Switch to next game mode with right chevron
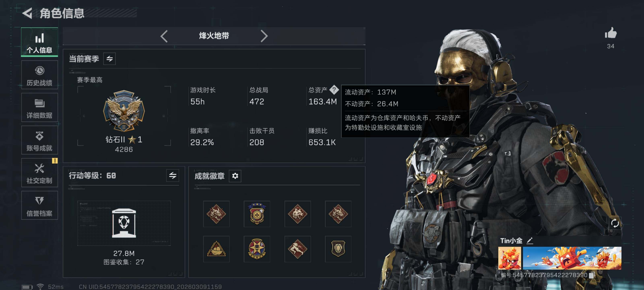This screenshot has width=644, height=290. [x=264, y=36]
